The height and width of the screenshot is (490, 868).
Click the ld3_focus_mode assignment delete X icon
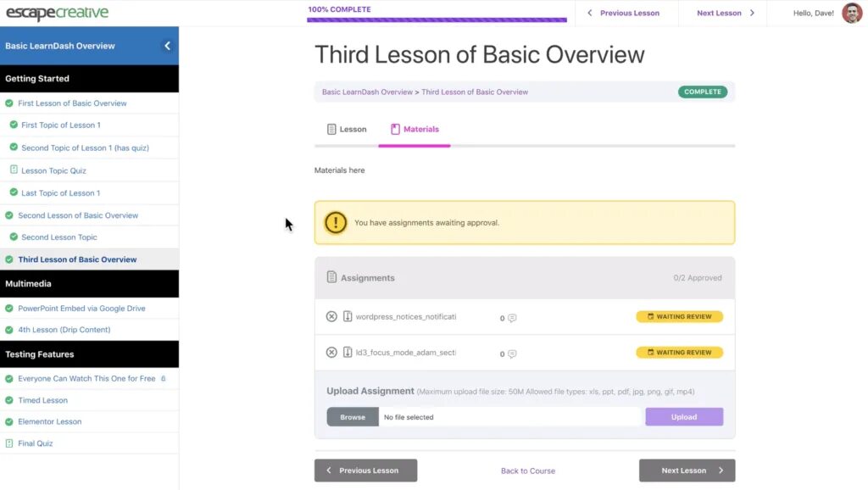(331, 353)
